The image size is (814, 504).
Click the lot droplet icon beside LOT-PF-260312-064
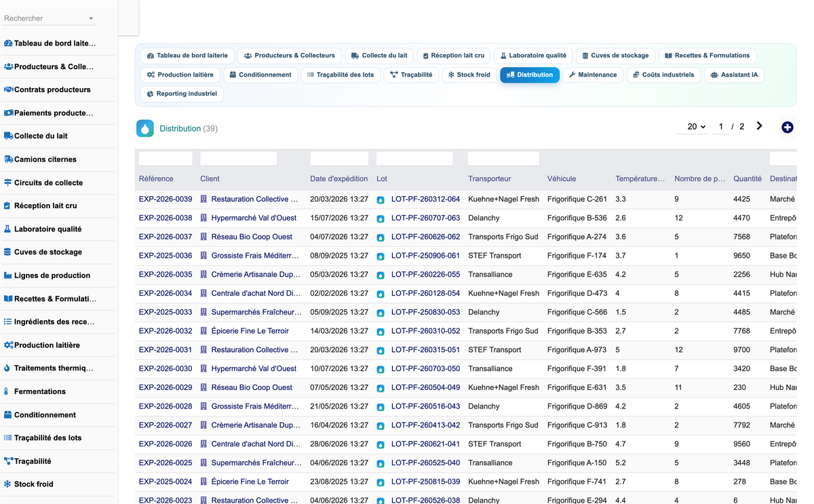pos(381,200)
